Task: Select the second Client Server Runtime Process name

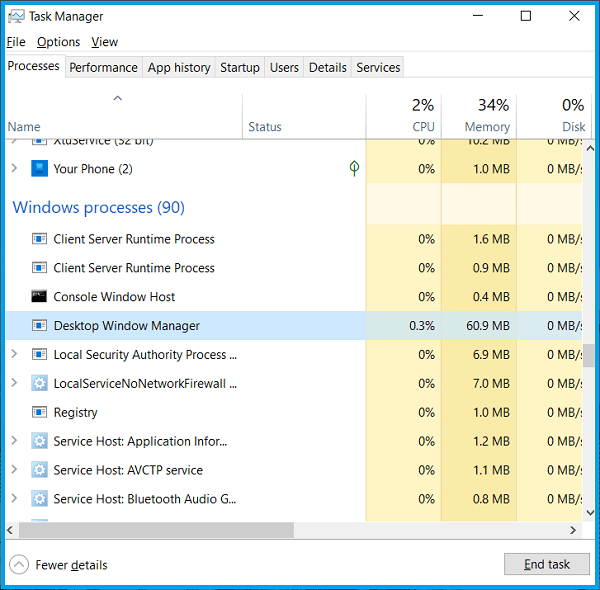Action: 134,268
